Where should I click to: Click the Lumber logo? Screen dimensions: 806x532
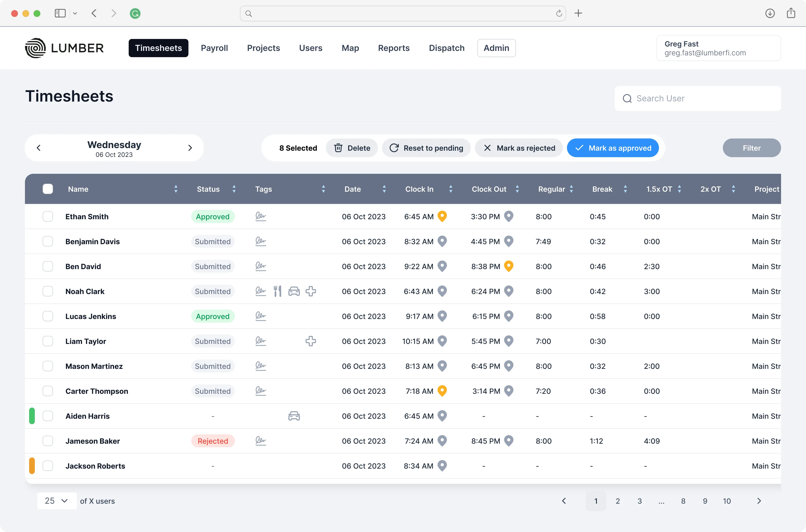[x=64, y=48]
